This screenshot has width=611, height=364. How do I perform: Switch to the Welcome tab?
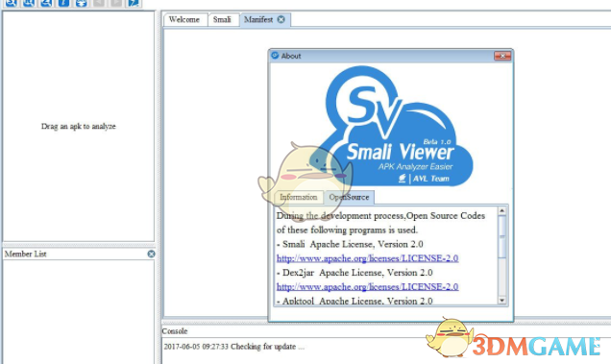coord(184,19)
